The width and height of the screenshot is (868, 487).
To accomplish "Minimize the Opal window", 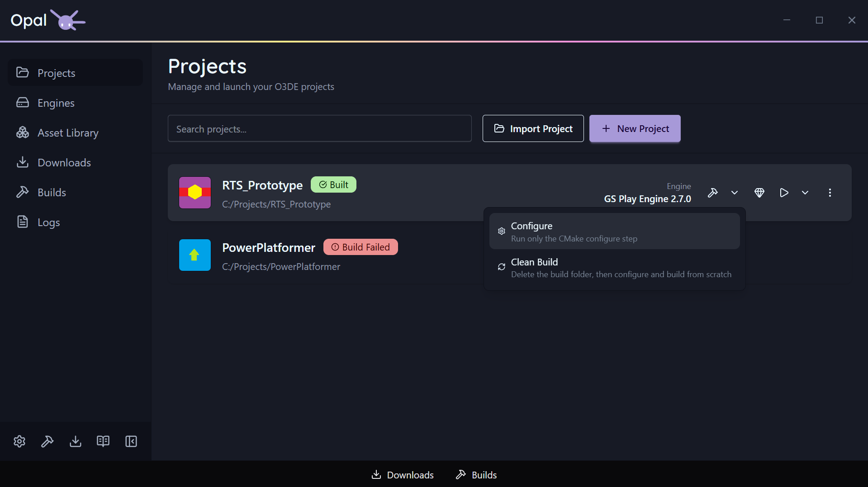I will [x=787, y=20].
